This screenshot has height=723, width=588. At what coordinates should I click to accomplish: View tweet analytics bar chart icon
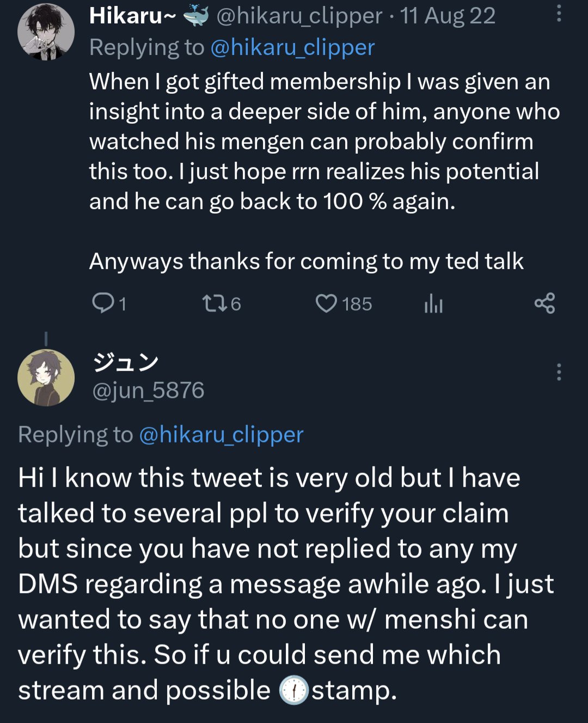click(433, 303)
